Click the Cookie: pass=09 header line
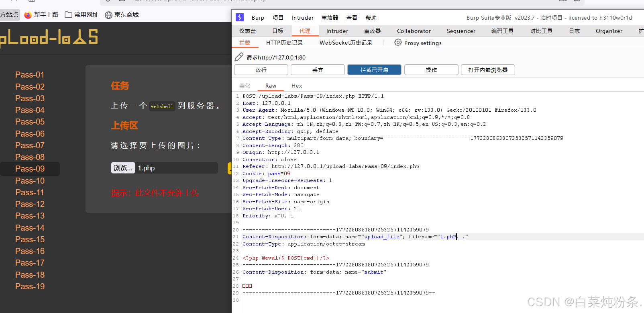644x313 pixels. pyautogui.click(x=266, y=174)
